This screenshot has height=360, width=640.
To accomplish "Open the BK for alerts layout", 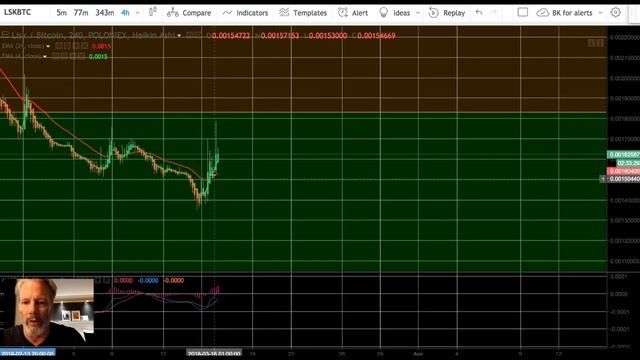I will pos(572,13).
